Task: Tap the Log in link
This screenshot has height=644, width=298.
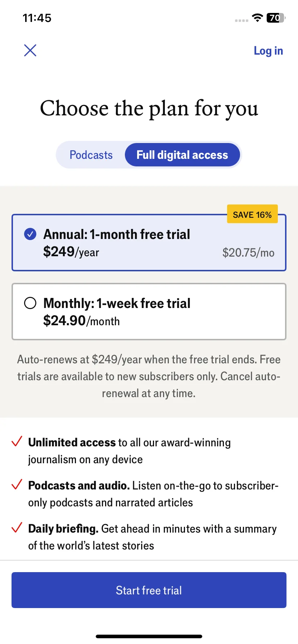Action: pyautogui.click(x=268, y=51)
